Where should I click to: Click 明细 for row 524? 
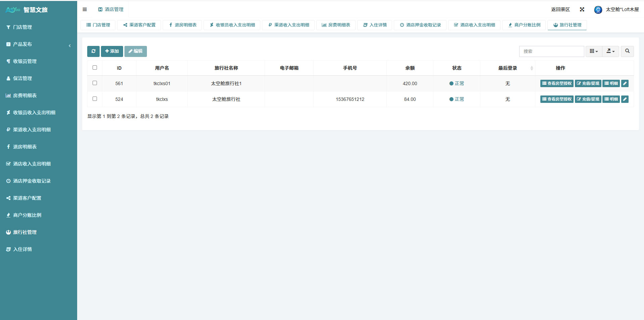[x=611, y=99]
